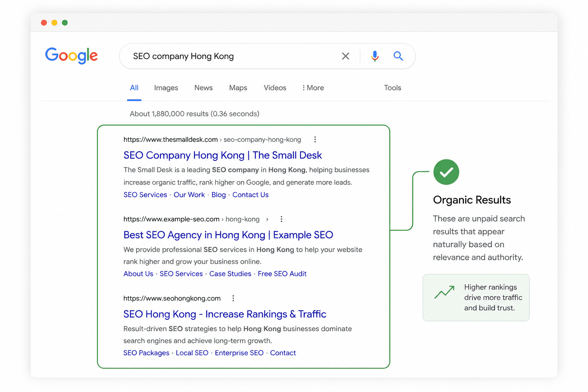
Task: Click the yellow minimize window dot
Action: [54, 23]
